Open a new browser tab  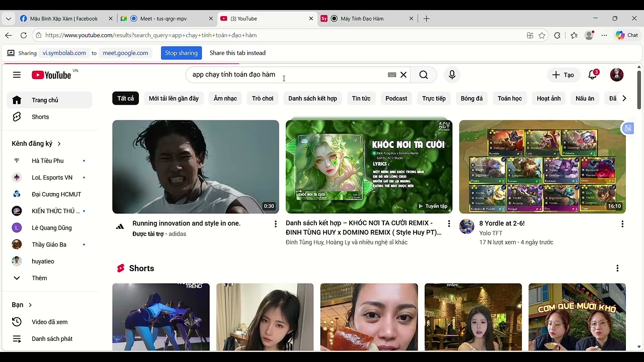click(x=427, y=19)
